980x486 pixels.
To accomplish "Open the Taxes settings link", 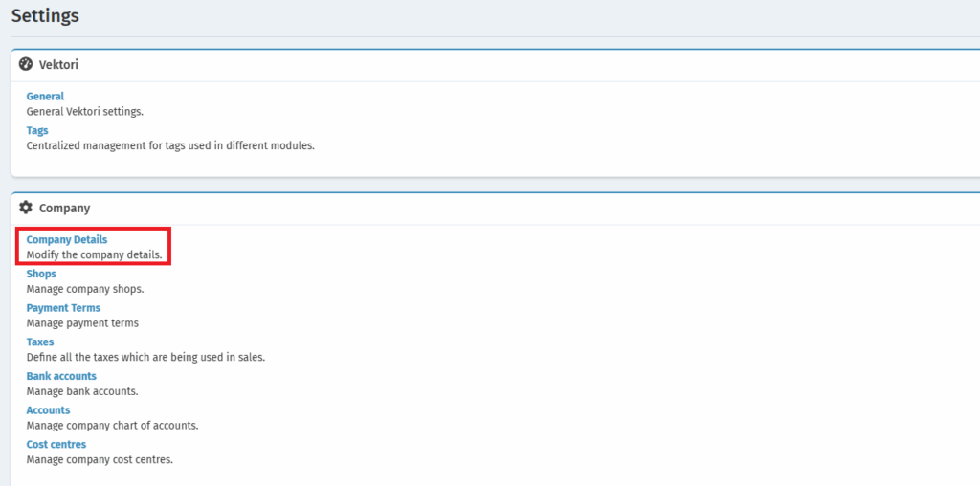I will 40,342.
